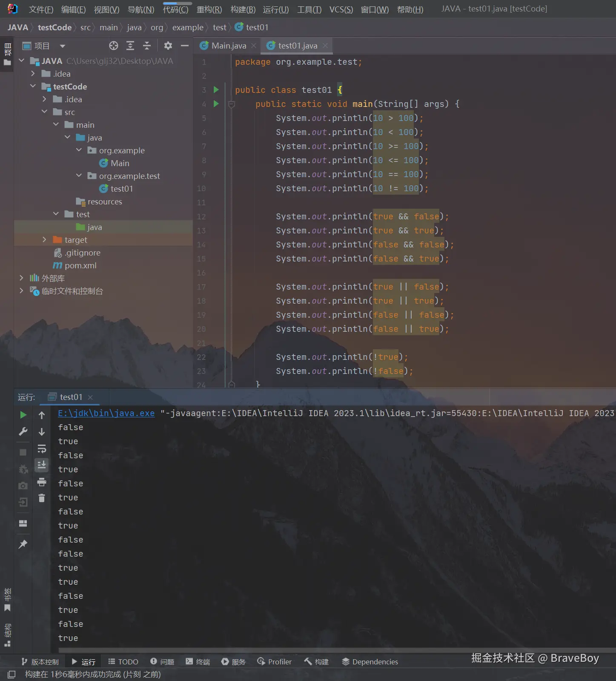Screen dimensions: 616x681
Task: Open run configuration wrench icon
Action: (x=23, y=431)
